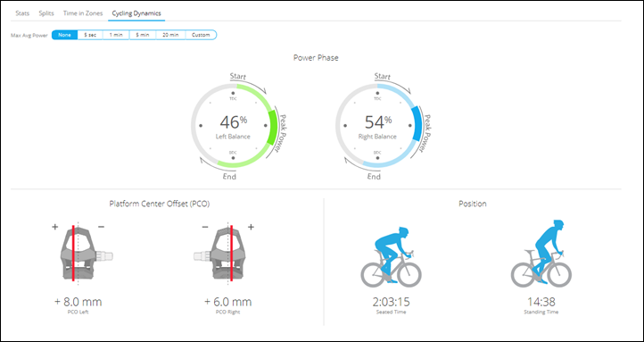Viewport: 644px width, 342px height.
Task: Go to the Time in Zones tab
Action: [83, 13]
